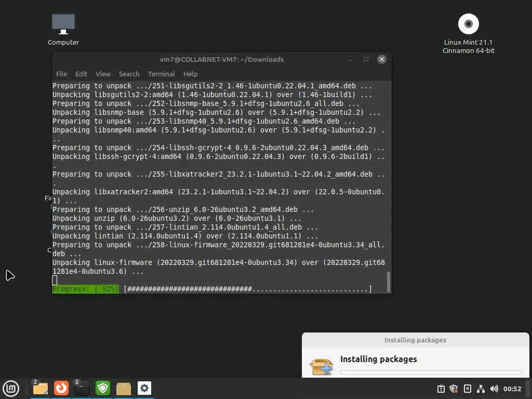Open the File menu in Terminal
The height and width of the screenshot is (399, 532).
point(61,74)
